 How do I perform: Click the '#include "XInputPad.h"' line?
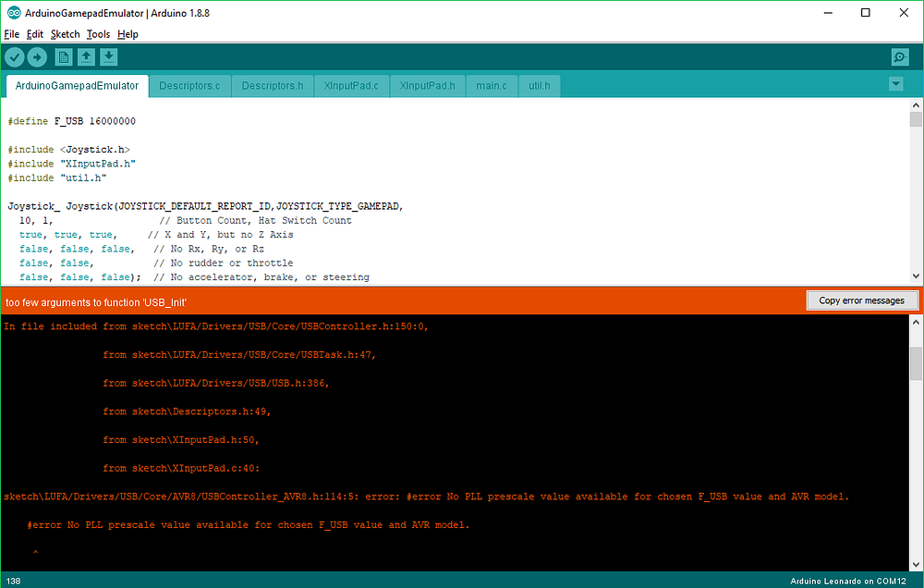72,164
